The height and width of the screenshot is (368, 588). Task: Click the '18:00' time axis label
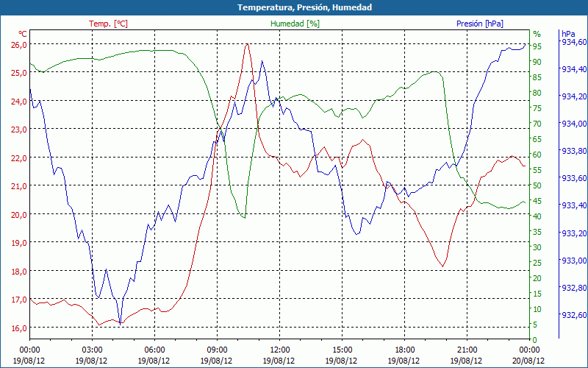click(405, 351)
